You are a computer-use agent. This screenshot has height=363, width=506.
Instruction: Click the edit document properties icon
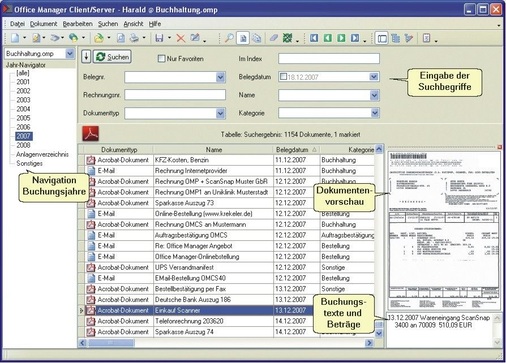point(195,38)
